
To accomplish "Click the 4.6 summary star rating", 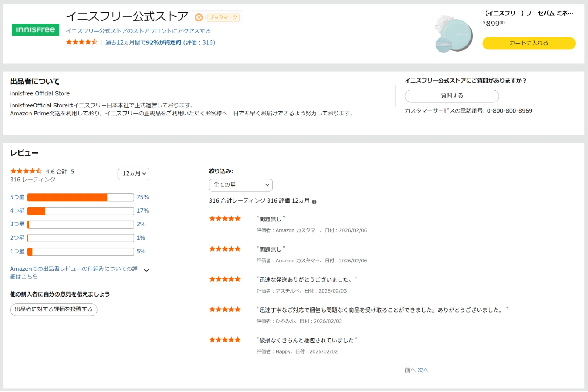I will coord(26,171).
